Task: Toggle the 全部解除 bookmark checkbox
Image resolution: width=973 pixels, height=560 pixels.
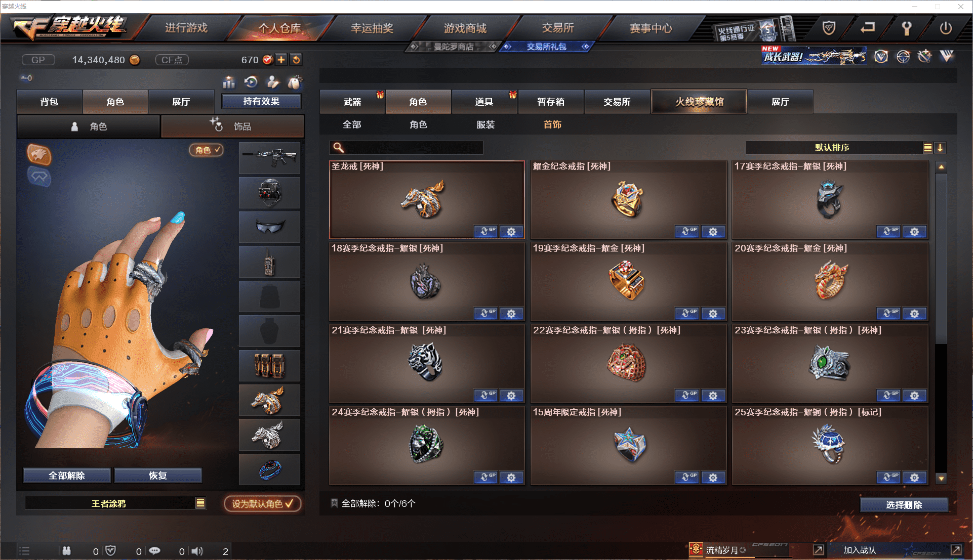Action: coord(334,503)
